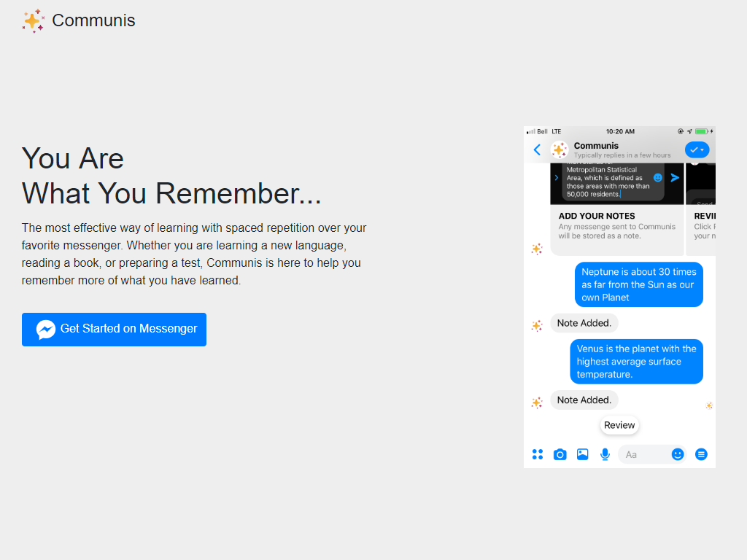Click bot avatar beside second Note Added
This screenshot has height=560, width=747.
tap(537, 402)
